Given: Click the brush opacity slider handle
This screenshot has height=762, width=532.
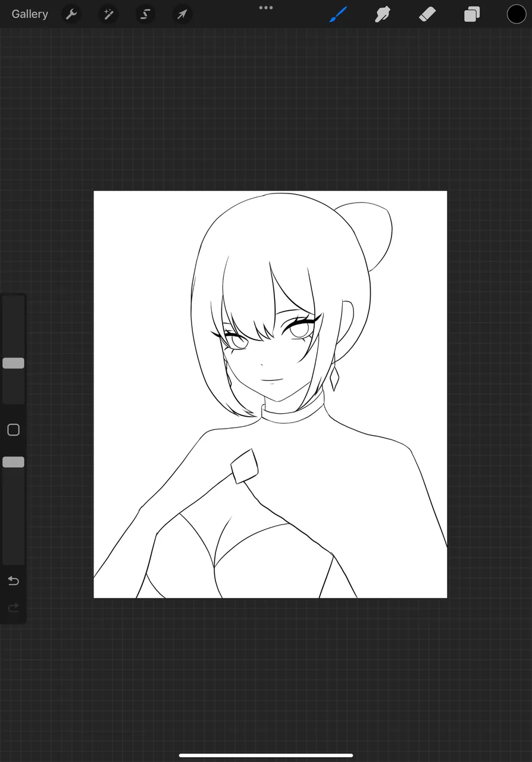Looking at the screenshot, I should click(13, 462).
